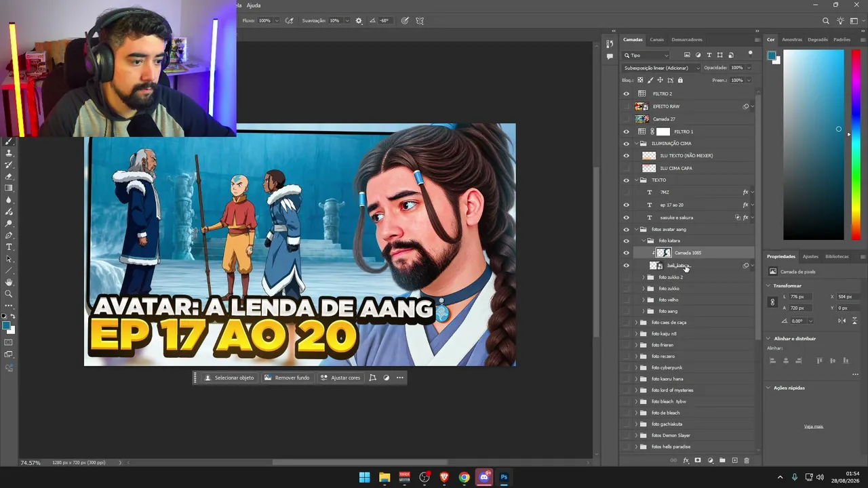
Task: Show the EFEITO RAW layer
Action: click(x=626, y=106)
